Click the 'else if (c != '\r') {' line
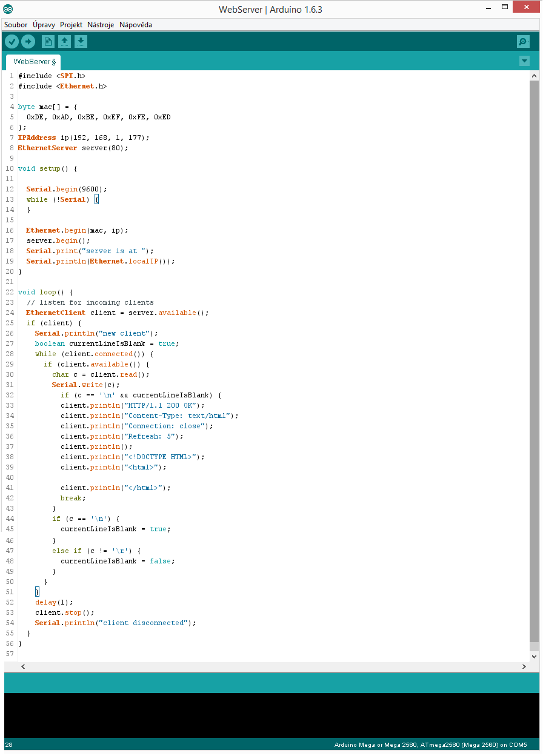The width and height of the screenshot is (543, 756). pos(96,551)
